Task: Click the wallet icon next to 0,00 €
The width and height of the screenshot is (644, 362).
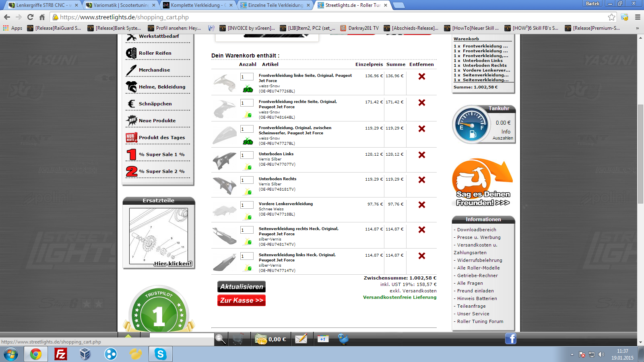Action: (x=261, y=339)
